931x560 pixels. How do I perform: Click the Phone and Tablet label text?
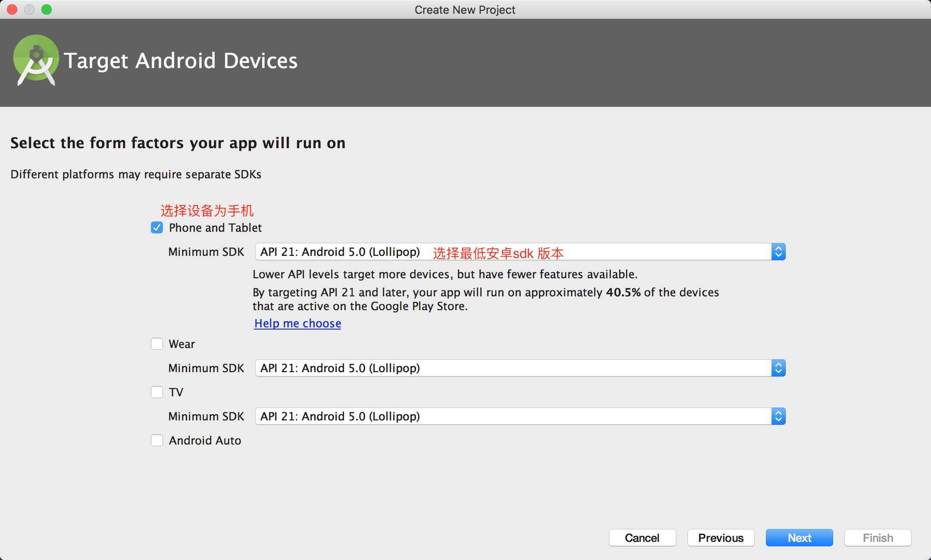(215, 227)
